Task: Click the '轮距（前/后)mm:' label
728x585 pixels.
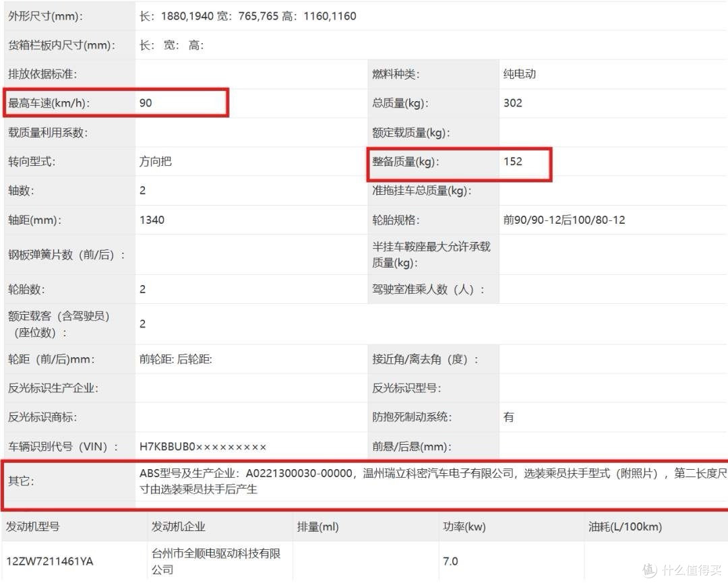Action: pyautogui.click(x=51, y=359)
